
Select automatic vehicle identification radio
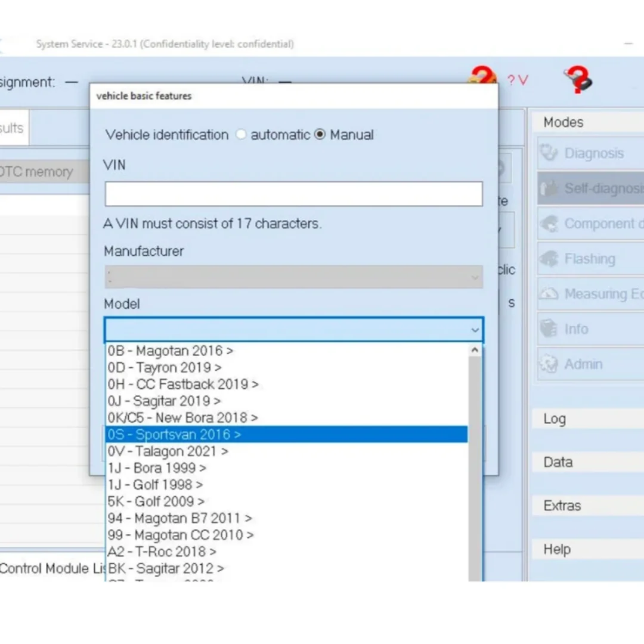241,134
